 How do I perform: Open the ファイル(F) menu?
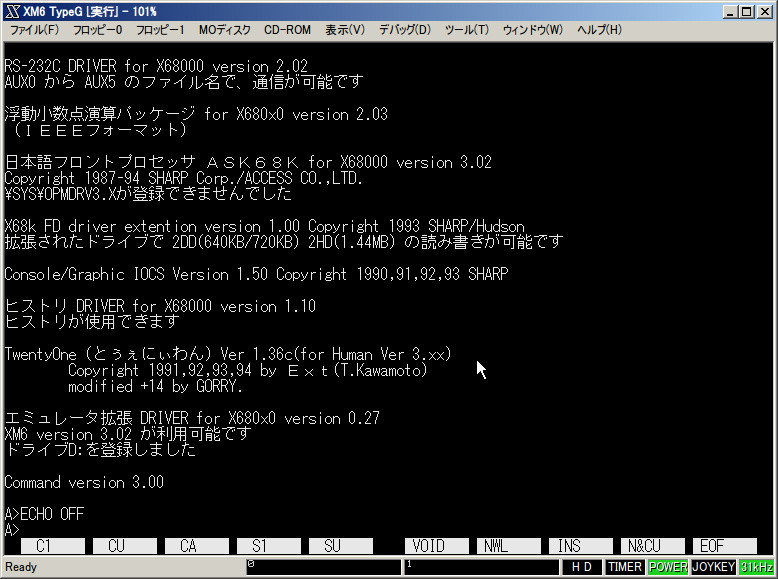coord(34,30)
